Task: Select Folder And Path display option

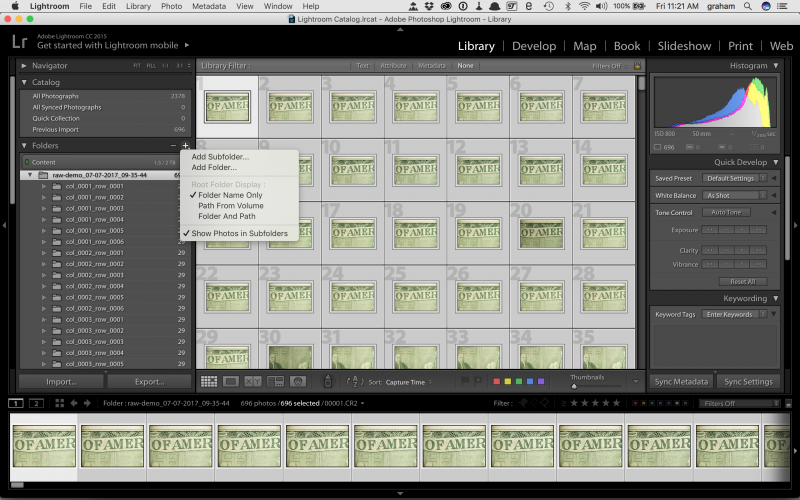Action: click(226, 215)
